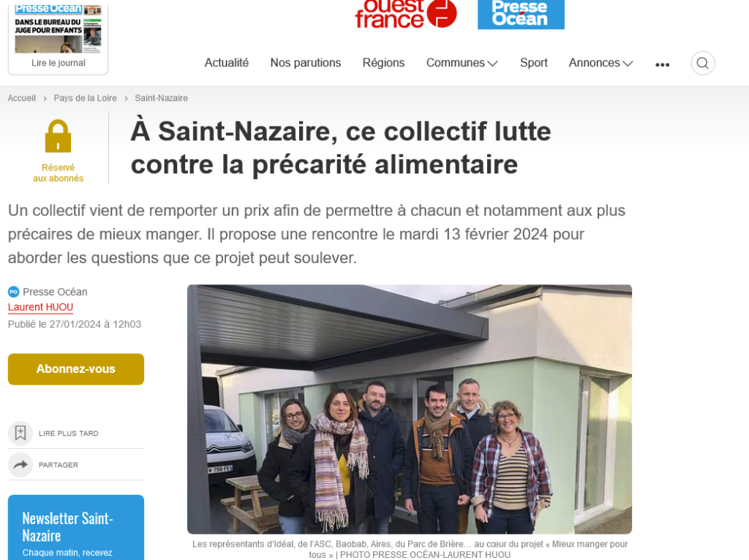Click the Presse Océan blue logo
The height and width of the screenshot is (560, 749).
click(521, 15)
